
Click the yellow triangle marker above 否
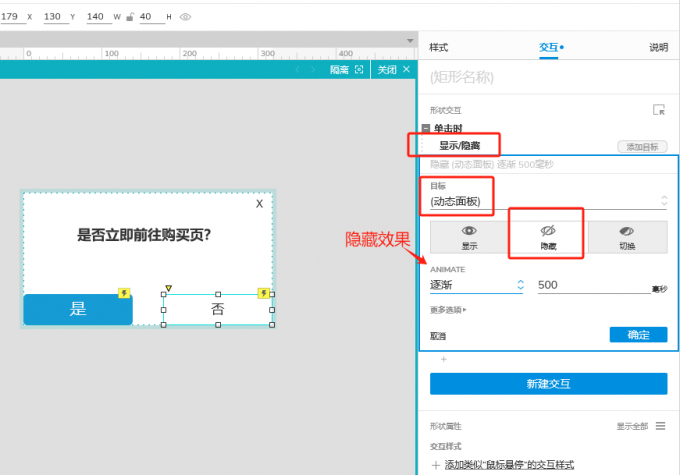[x=169, y=288]
